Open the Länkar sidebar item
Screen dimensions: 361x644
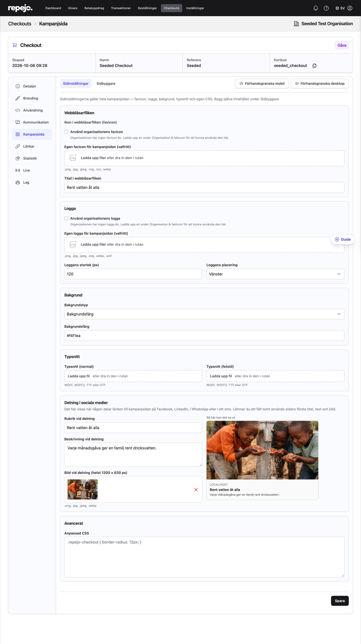pos(32,146)
